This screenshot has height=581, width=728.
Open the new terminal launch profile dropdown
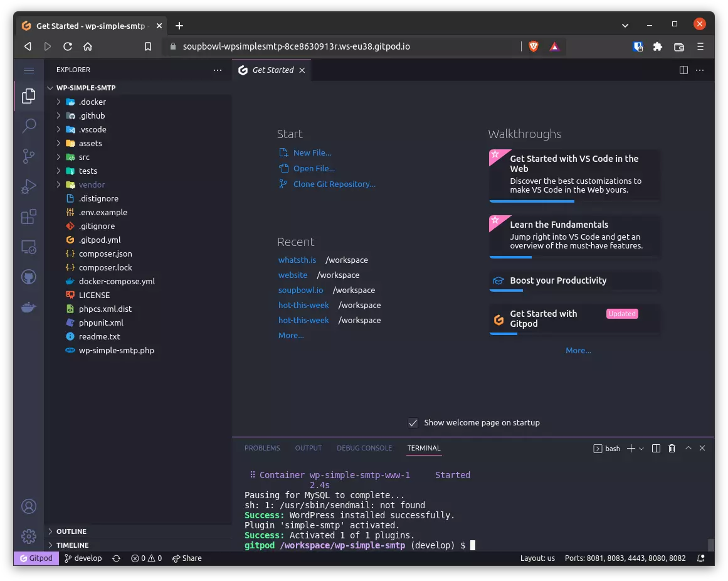(641, 449)
